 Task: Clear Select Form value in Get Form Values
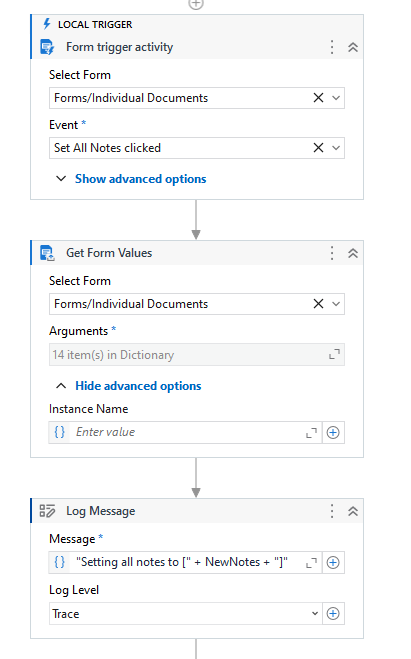pos(318,304)
